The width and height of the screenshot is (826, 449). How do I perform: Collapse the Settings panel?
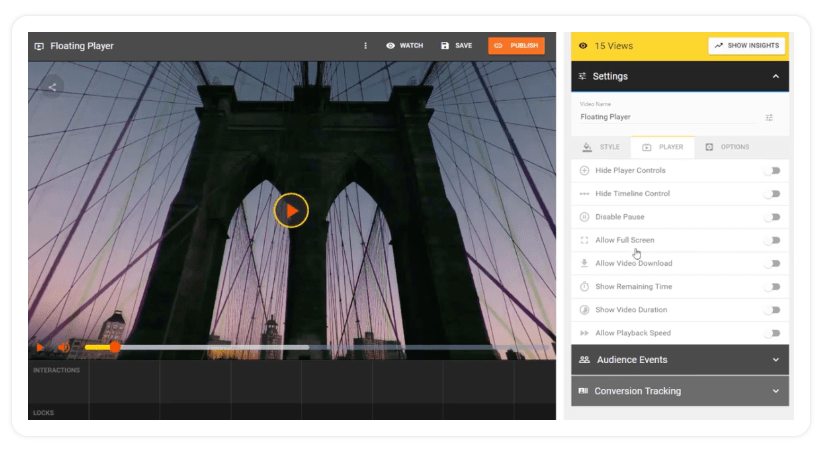[x=775, y=77]
